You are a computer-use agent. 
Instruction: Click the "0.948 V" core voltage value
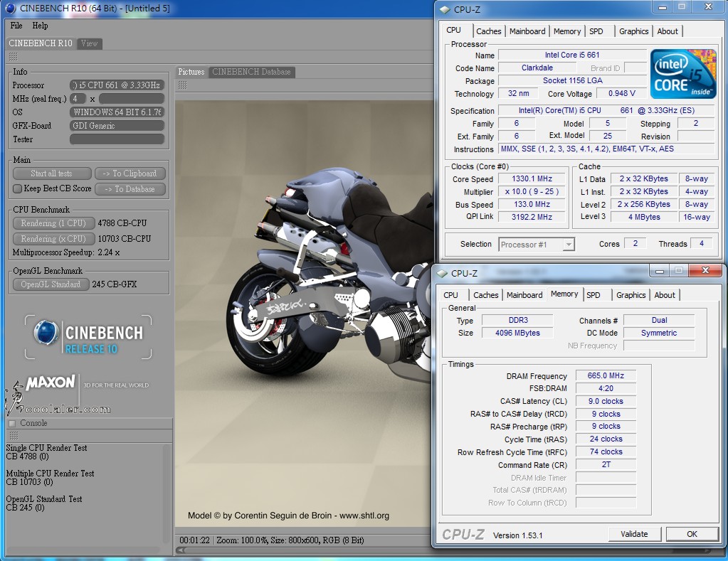pyautogui.click(x=622, y=93)
